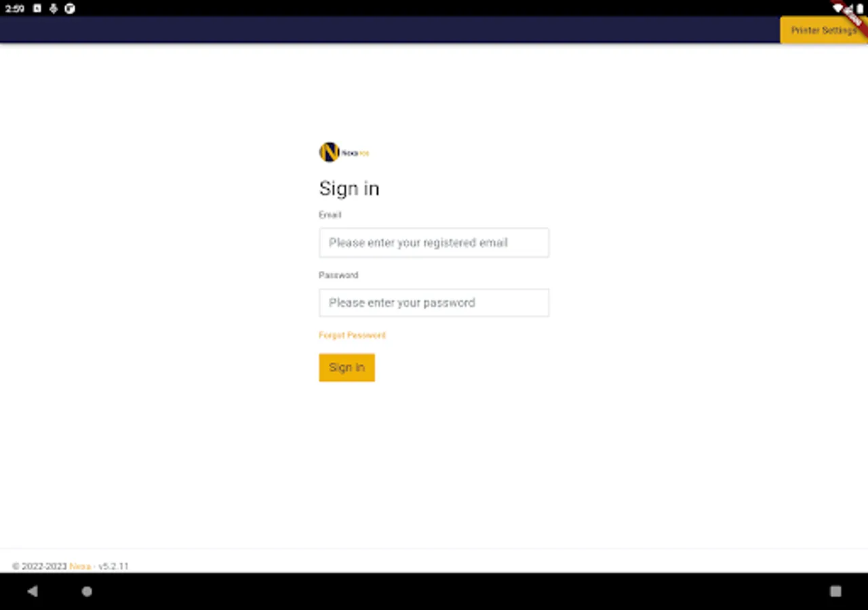The height and width of the screenshot is (610, 868).
Task: Click the Nexa link in footer
Action: 80,566
